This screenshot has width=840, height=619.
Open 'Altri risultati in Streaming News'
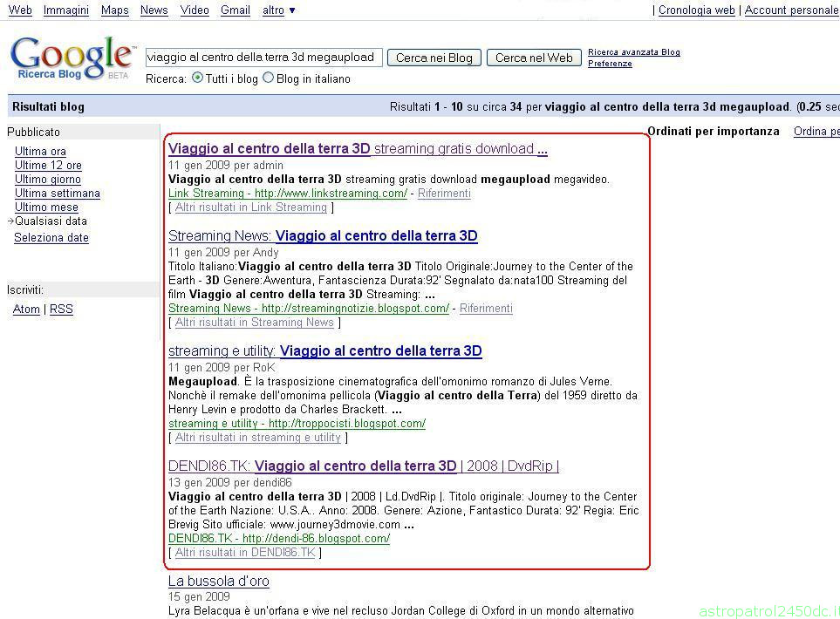pyautogui.click(x=255, y=323)
